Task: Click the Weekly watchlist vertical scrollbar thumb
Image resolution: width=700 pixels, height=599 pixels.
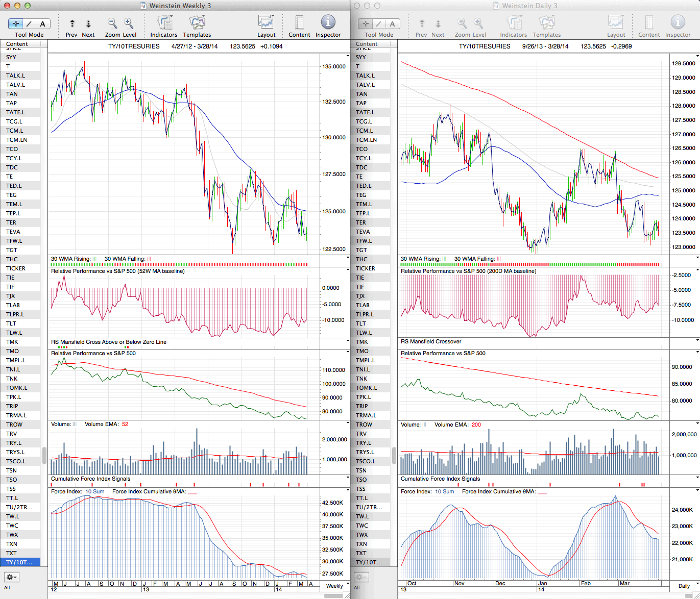Action: point(44,455)
